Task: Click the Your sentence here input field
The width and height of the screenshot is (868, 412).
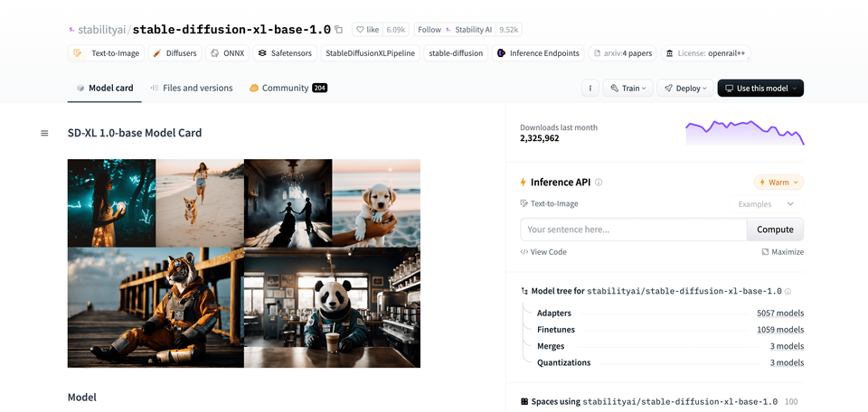Action: (x=633, y=229)
